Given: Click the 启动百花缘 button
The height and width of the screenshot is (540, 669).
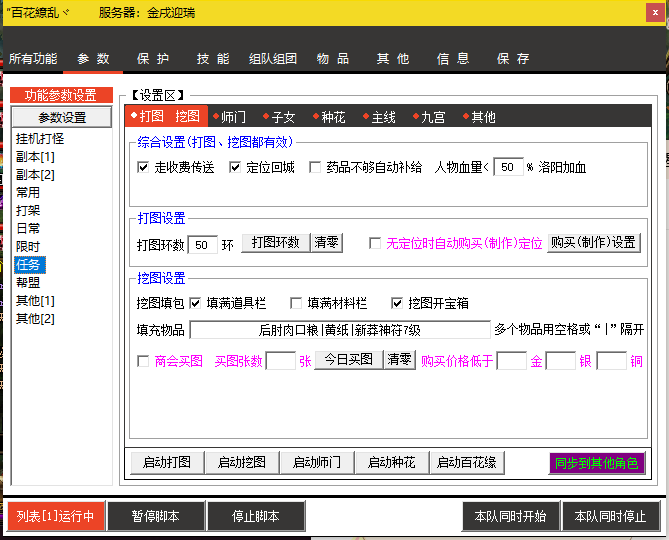Looking at the screenshot, I should coord(467,462).
